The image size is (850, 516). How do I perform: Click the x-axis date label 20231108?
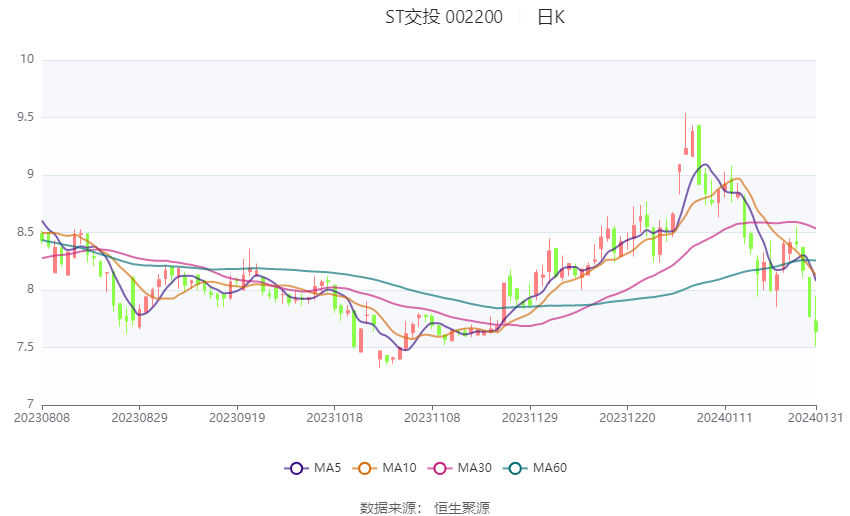(x=432, y=418)
